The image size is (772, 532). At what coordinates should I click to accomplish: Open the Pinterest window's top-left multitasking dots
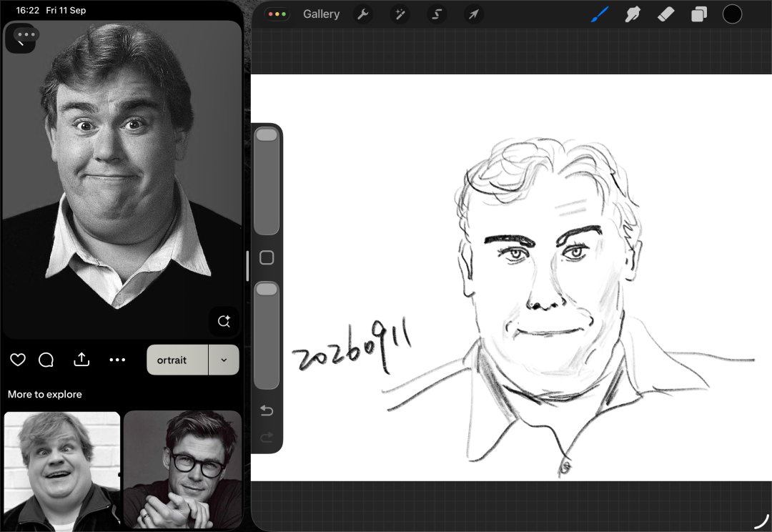click(26, 34)
